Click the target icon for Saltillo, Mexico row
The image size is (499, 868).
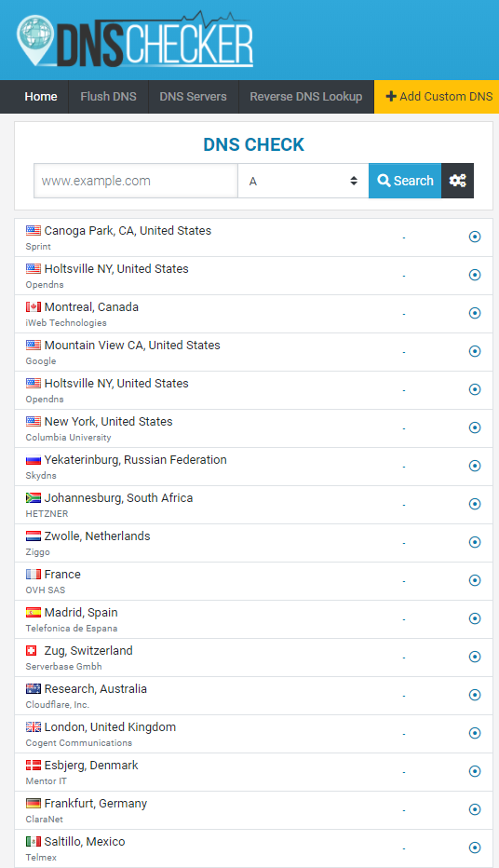[x=475, y=848]
